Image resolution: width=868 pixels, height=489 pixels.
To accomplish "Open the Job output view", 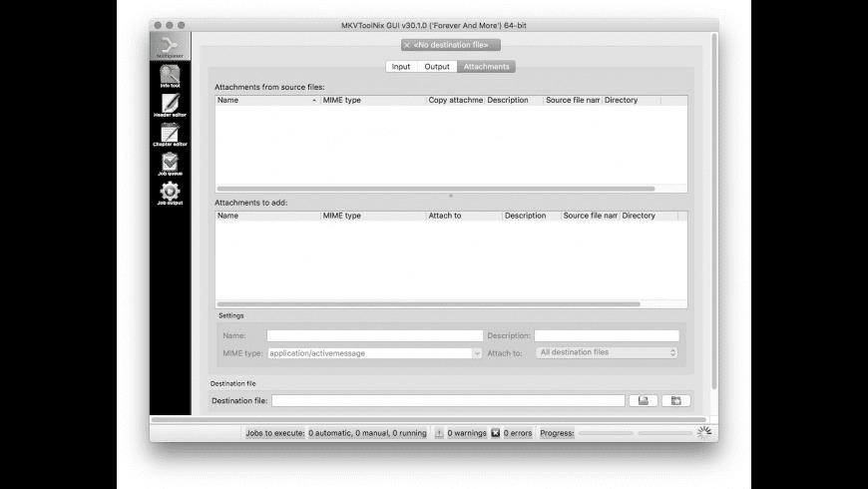I will pos(170,194).
